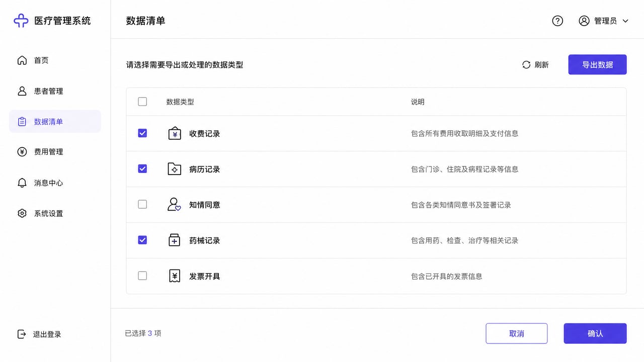Click the 数据清单 page title

coord(146,21)
